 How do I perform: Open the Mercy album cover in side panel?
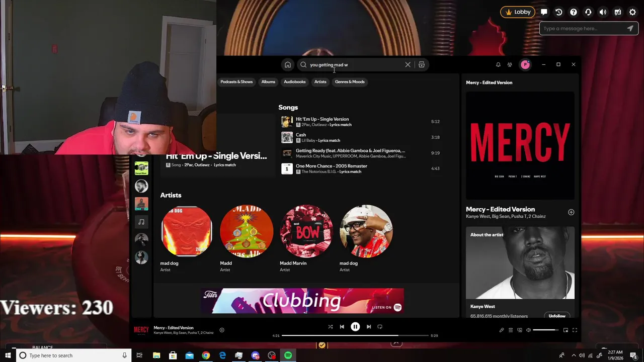520,146
